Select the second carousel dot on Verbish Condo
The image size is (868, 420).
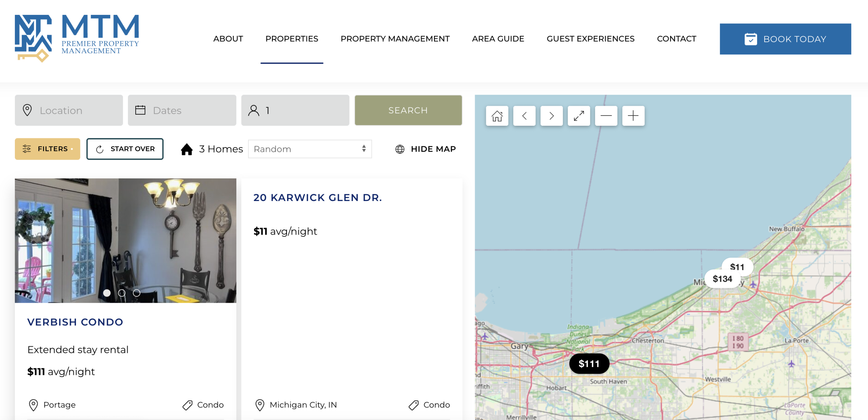click(x=122, y=293)
